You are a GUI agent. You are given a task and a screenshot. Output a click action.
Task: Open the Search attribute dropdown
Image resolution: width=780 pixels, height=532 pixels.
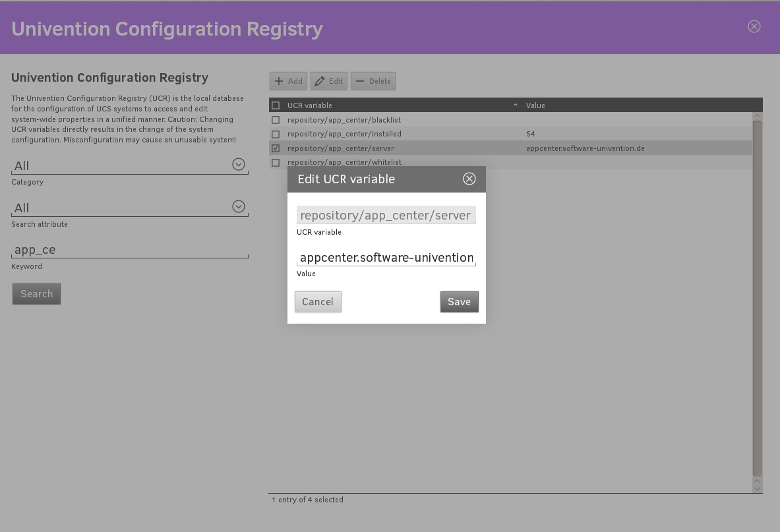(x=239, y=207)
